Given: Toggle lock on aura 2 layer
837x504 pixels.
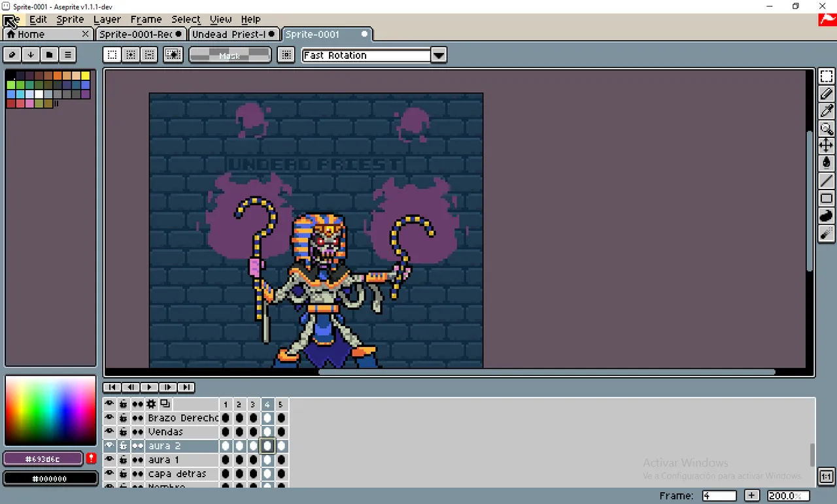Looking at the screenshot, I should pos(123,446).
